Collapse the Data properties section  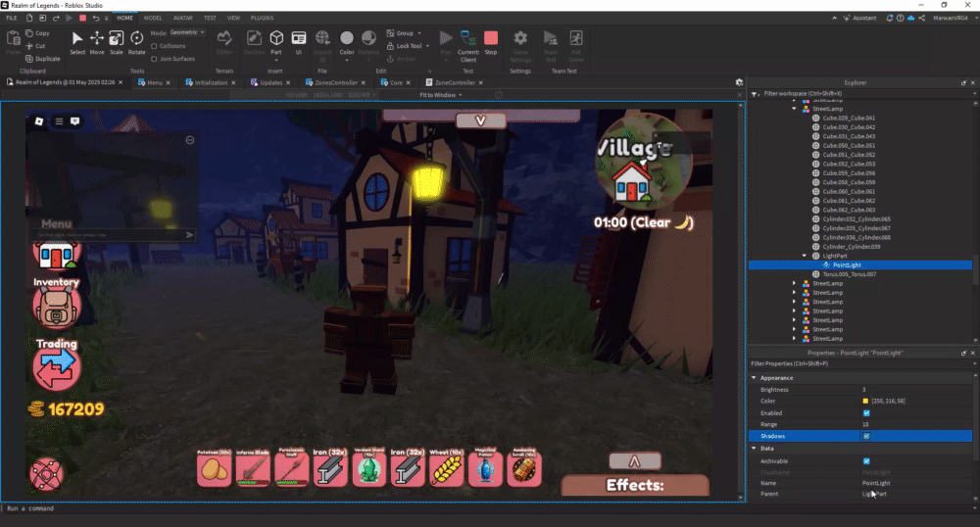(x=754, y=449)
